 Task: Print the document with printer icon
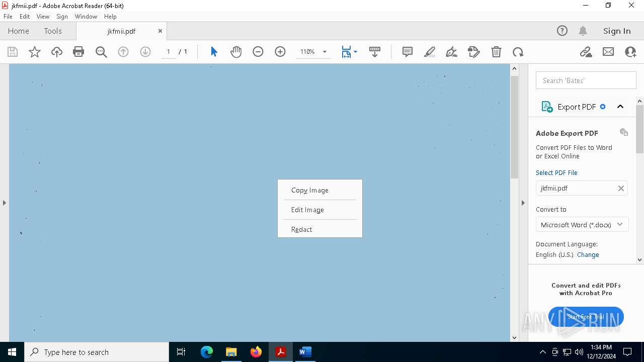point(78,52)
